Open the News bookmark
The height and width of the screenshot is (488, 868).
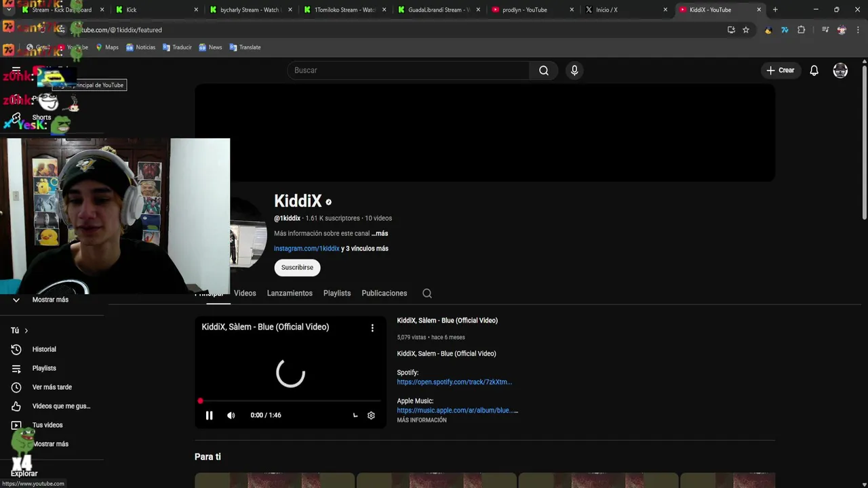tap(210, 47)
